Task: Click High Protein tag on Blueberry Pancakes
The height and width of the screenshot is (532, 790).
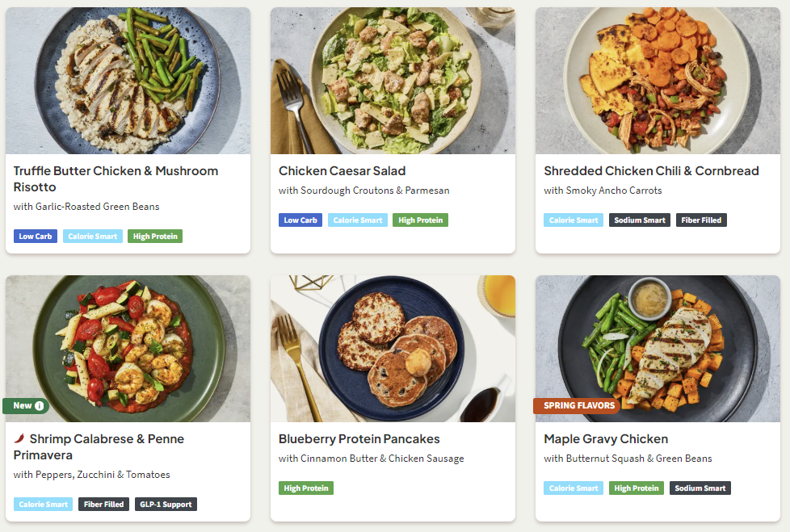Action: click(306, 488)
